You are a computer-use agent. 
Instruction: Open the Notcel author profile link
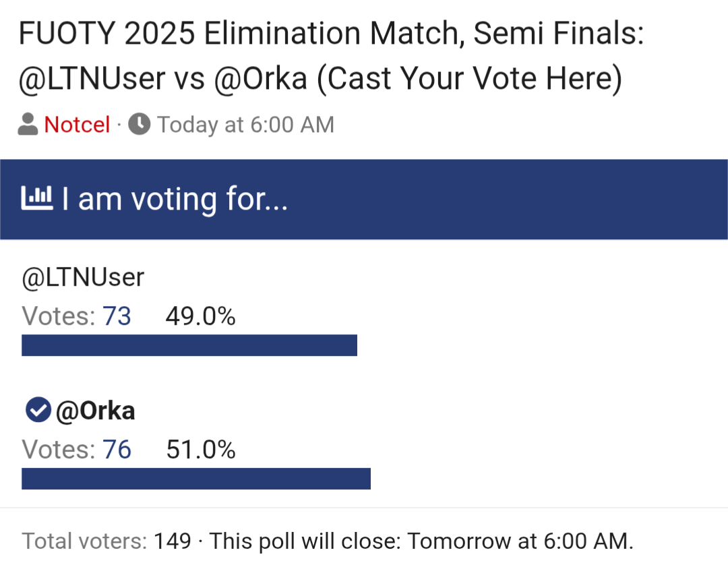pos(77,125)
